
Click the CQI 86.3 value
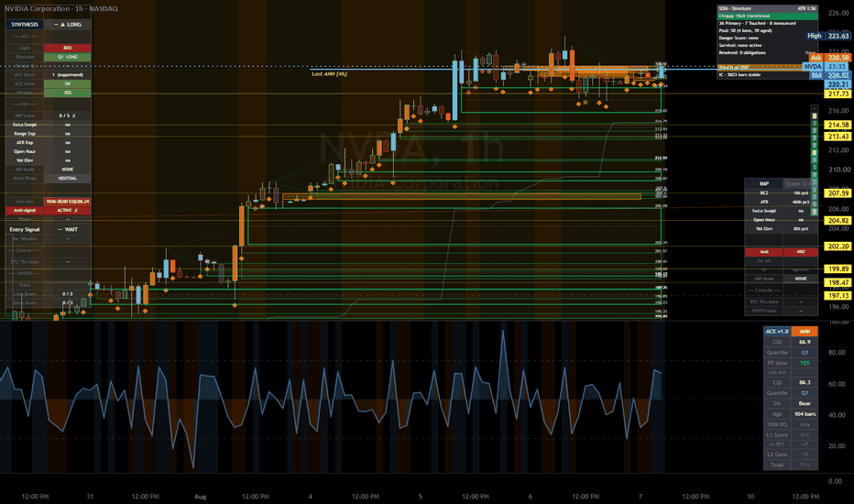(x=805, y=382)
